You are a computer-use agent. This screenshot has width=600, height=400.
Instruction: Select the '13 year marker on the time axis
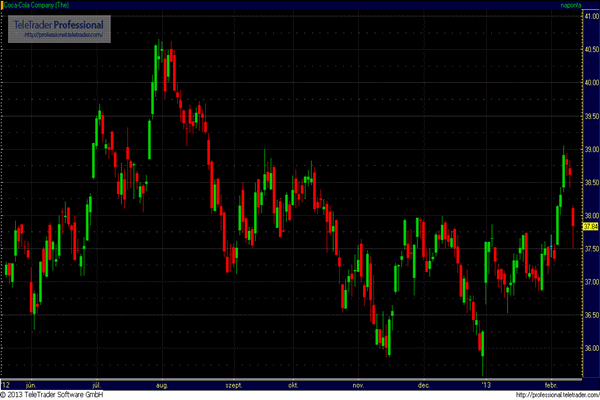pos(487,383)
